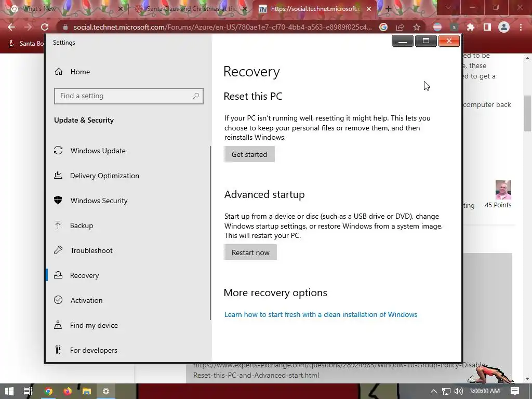Reload the Chrome page
Screen dimensions: 532x399
pyautogui.click(x=45, y=27)
